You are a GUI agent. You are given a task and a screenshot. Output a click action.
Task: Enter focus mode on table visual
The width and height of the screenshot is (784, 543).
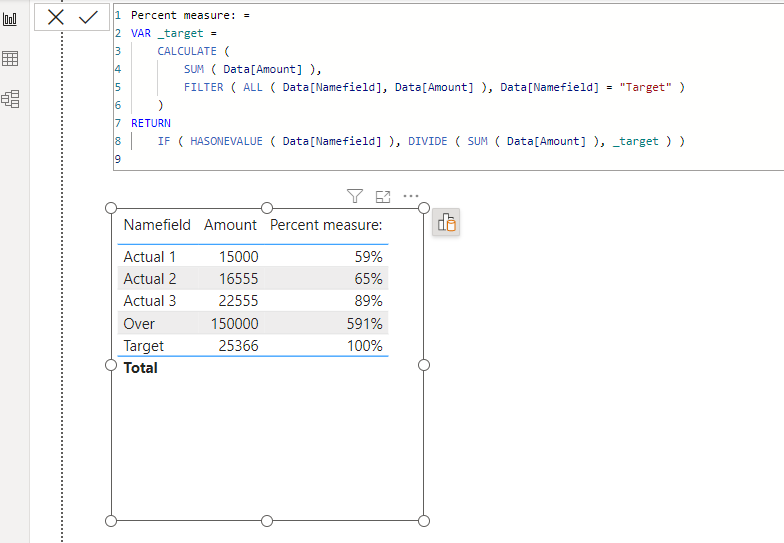tap(382, 196)
